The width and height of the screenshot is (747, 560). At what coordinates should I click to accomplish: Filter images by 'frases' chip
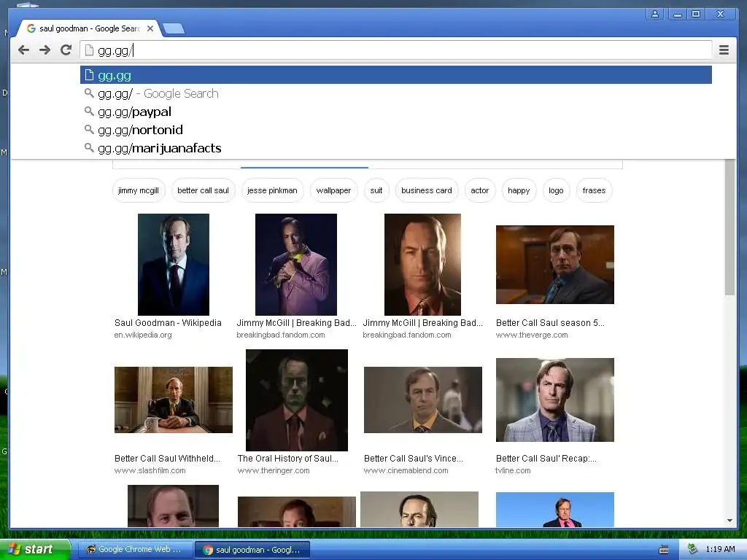(594, 190)
